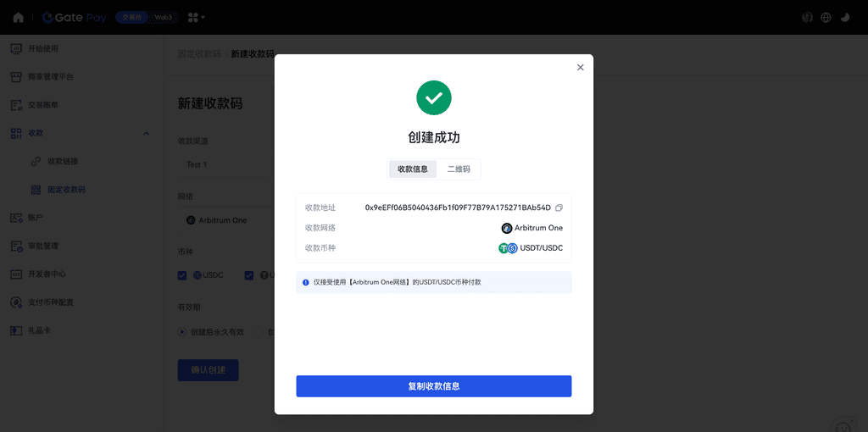Close the 创建成功 dialog

(x=580, y=68)
